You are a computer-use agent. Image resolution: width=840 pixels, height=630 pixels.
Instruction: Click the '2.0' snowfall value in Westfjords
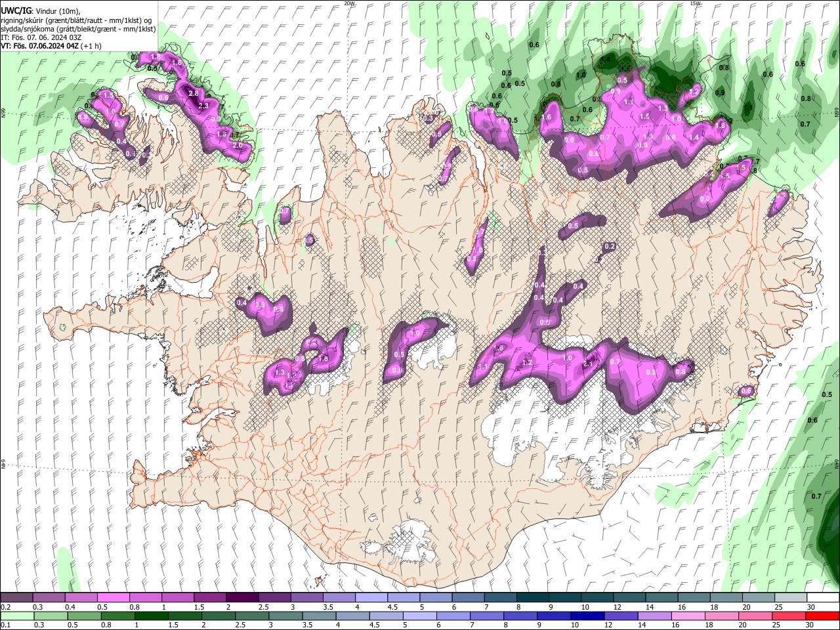(x=238, y=145)
